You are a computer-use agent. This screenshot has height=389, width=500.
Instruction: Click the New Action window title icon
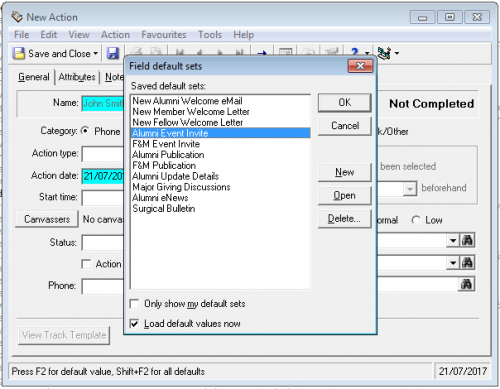[x=17, y=17]
